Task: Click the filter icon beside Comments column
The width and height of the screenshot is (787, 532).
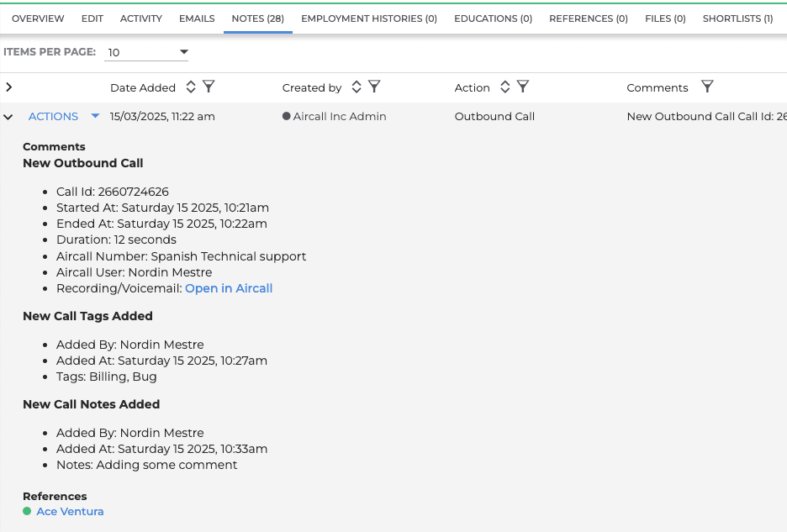Action: pyautogui.click(x=707, y=87)
